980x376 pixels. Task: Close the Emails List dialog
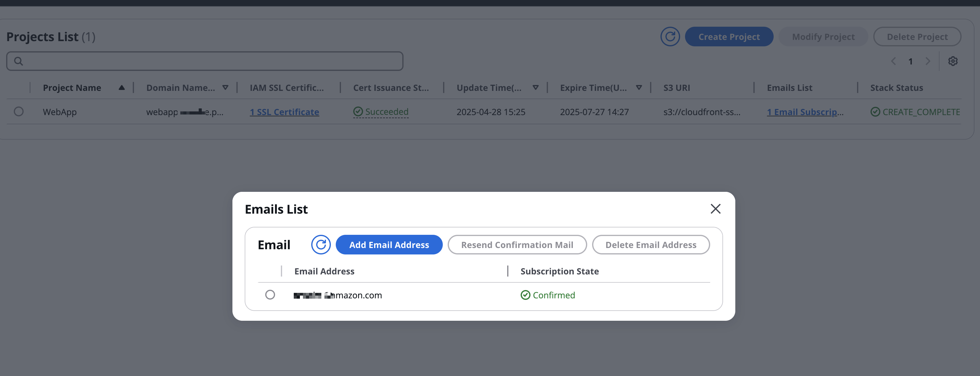(715, 209)
